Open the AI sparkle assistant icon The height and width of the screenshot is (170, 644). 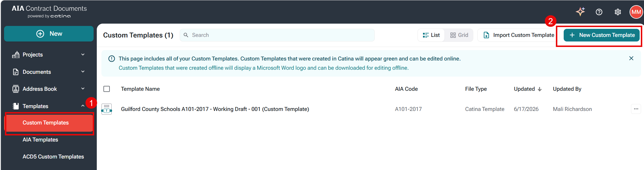pyautogui.click(x=580, y=12)
